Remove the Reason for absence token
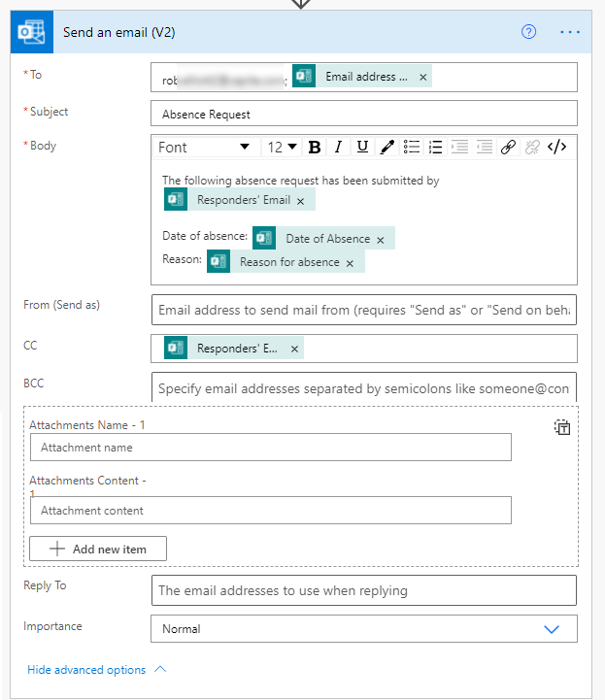 tap(350, 263)
